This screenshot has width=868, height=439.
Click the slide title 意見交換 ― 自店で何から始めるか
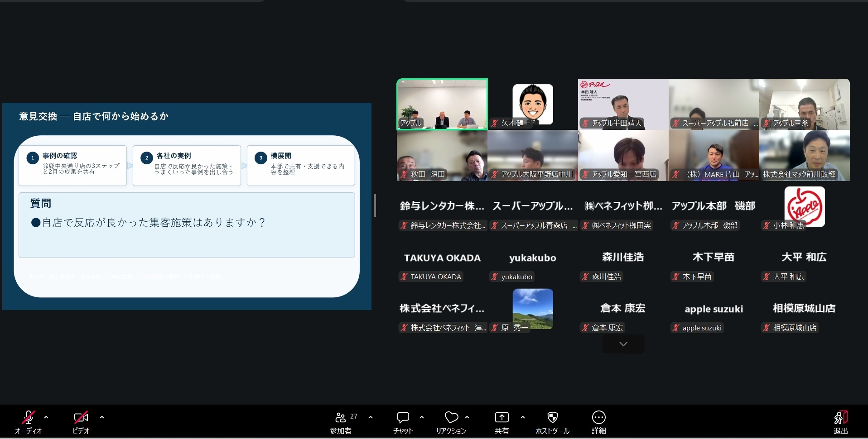(x=94, y=116)
